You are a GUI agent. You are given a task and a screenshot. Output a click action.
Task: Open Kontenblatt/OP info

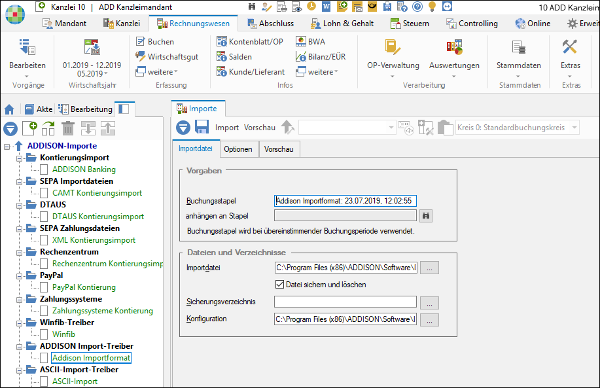coord(250,42)
